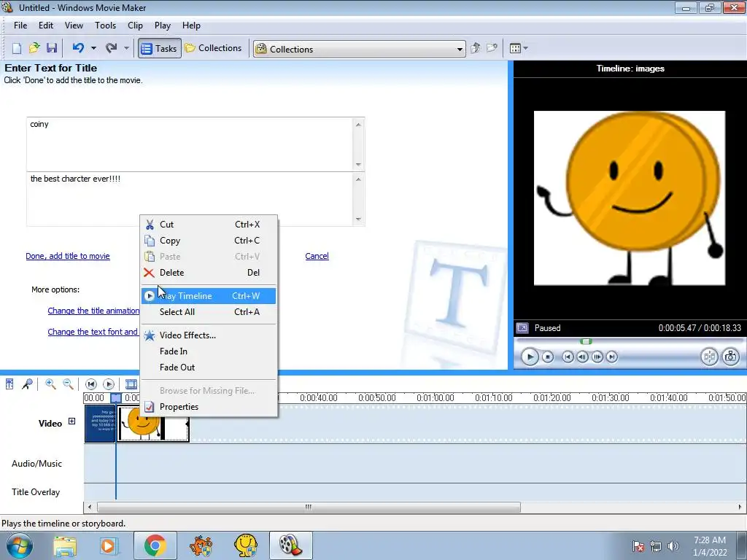The width and height of the screenshot is (747, 560).
Task: Open the Clip menu
Action: click(135, 26)
